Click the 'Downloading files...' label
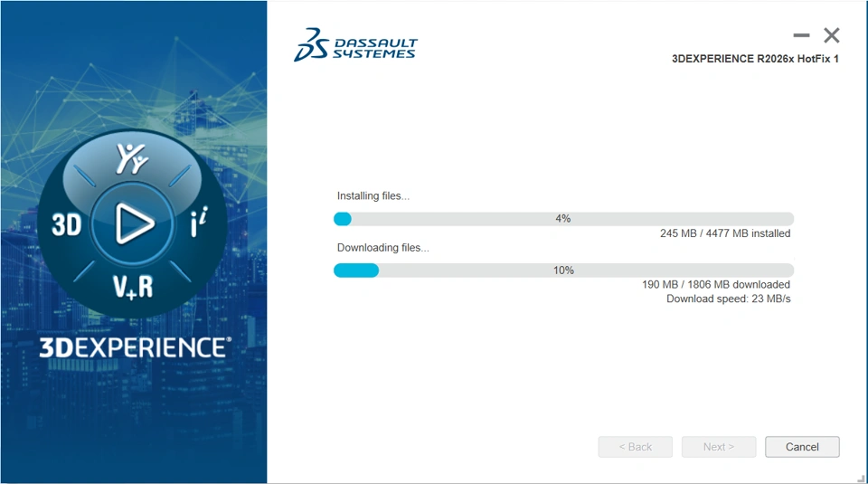868x484 pixels. [383, 248]
